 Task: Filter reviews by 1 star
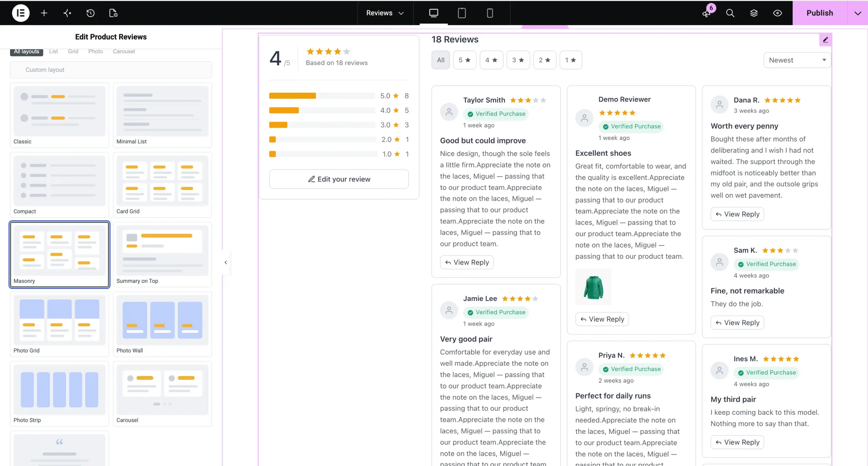[571, 60]
